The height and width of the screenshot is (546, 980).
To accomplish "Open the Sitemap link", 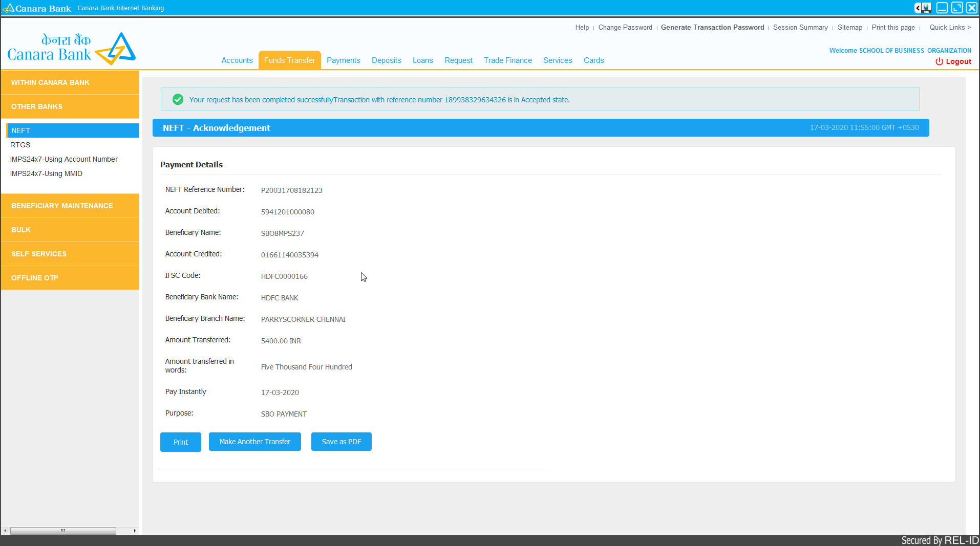I will point(850,28).
